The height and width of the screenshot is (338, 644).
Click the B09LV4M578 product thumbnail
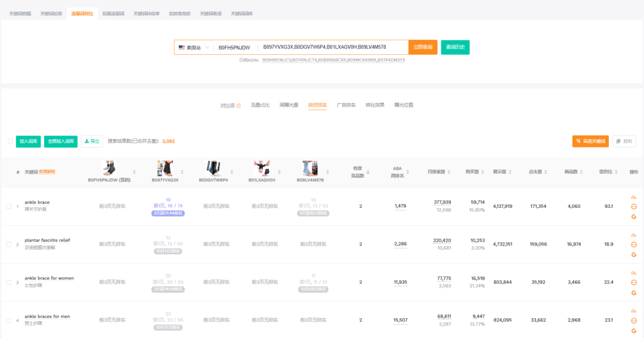310,168
